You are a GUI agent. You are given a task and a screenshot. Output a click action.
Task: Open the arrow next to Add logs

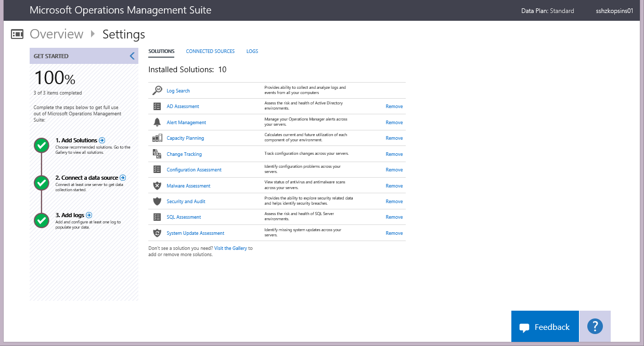[x=88, y=215]
